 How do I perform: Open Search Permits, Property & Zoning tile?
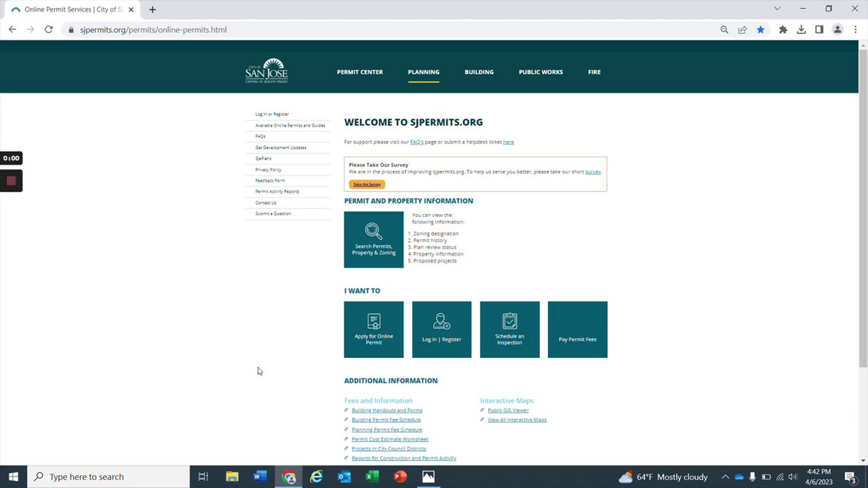tap(374, 239)
